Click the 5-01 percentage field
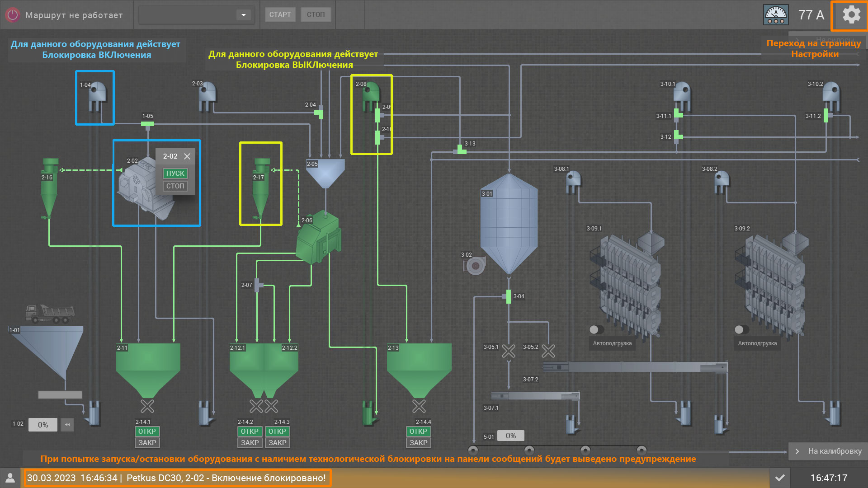Viewport: 868px width, 488px height. pyautogui.click(x=510, y=436)
